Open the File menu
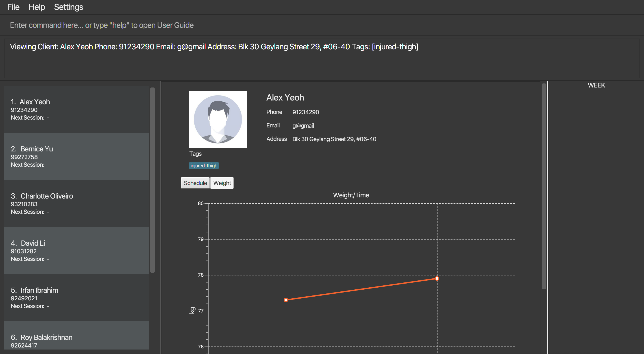The width and height of the screenshot is (644, 354). tap(13, 7)
